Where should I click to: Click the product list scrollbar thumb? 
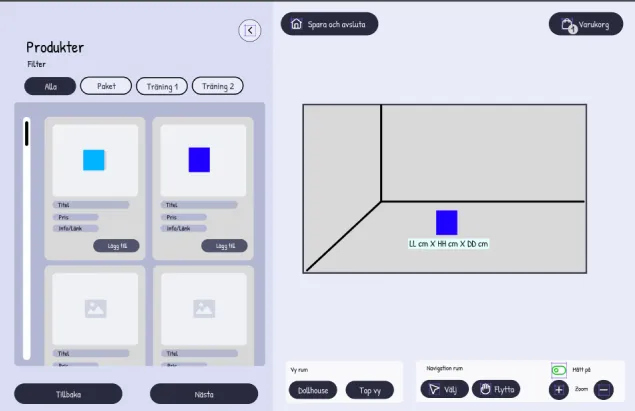click(x=27, y=134)
